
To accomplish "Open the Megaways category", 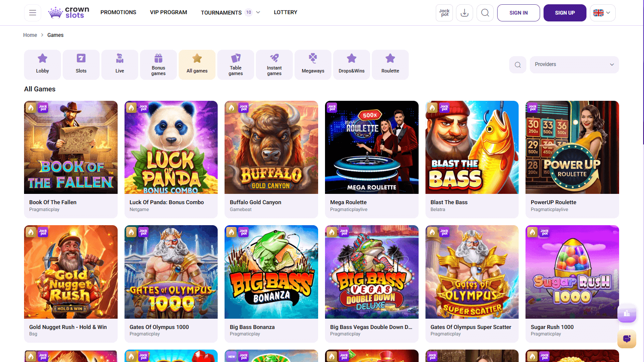I will pyautogui.click(x=313, y=64).
